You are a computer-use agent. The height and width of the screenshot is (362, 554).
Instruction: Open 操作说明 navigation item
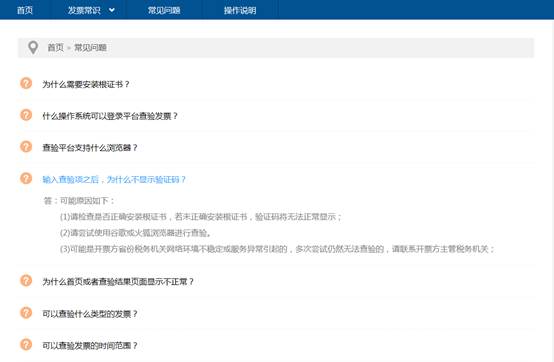240,10
